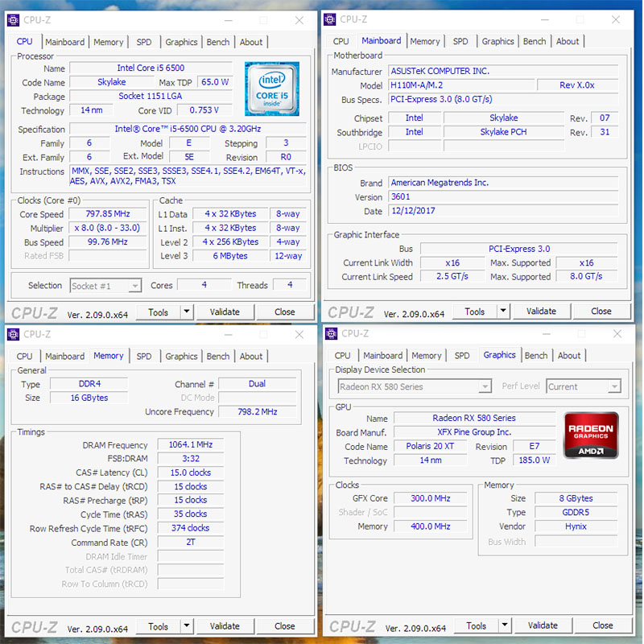
Task: Click Validate button in Mainboard window
Action: 541,311
